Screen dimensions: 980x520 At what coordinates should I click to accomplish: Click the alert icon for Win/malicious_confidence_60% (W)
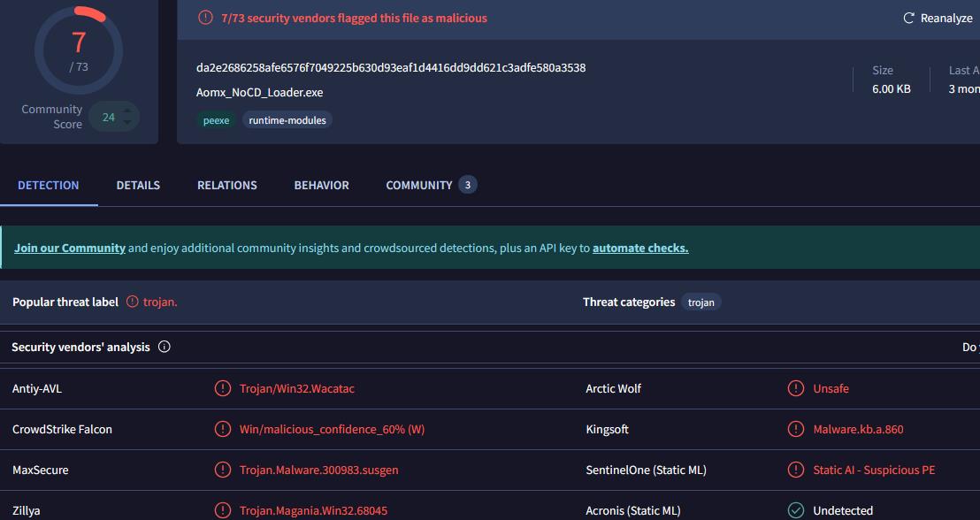pyautogui.click(x=223, y=429)
